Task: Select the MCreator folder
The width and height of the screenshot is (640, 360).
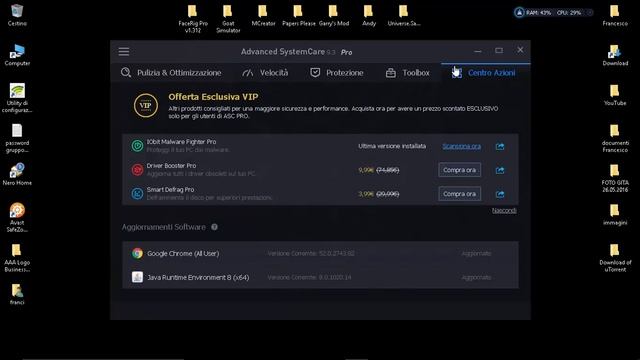Action: (263, 15)
